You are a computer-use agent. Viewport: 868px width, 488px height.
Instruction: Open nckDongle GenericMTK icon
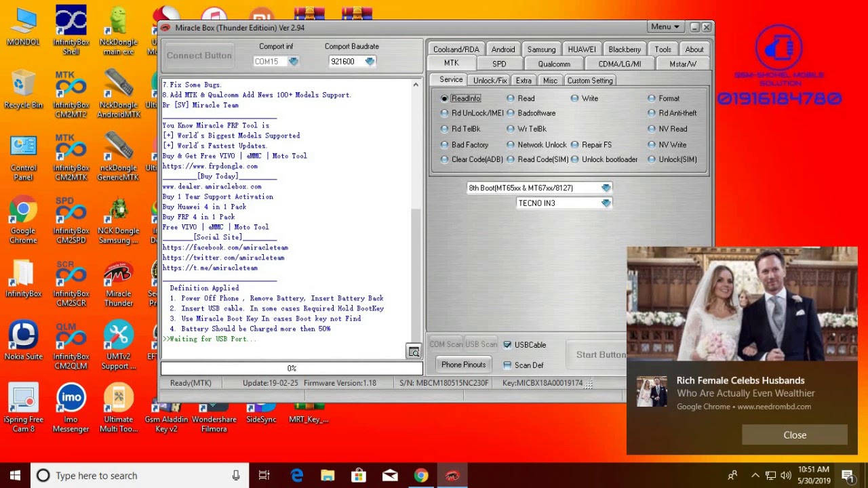[119, 158]
